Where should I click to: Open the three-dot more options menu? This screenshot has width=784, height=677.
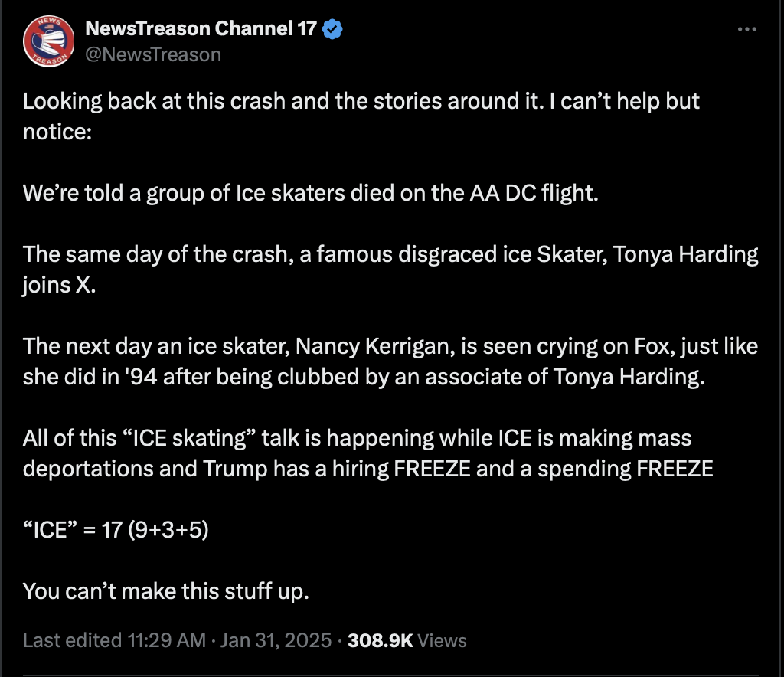click(747, 30)
